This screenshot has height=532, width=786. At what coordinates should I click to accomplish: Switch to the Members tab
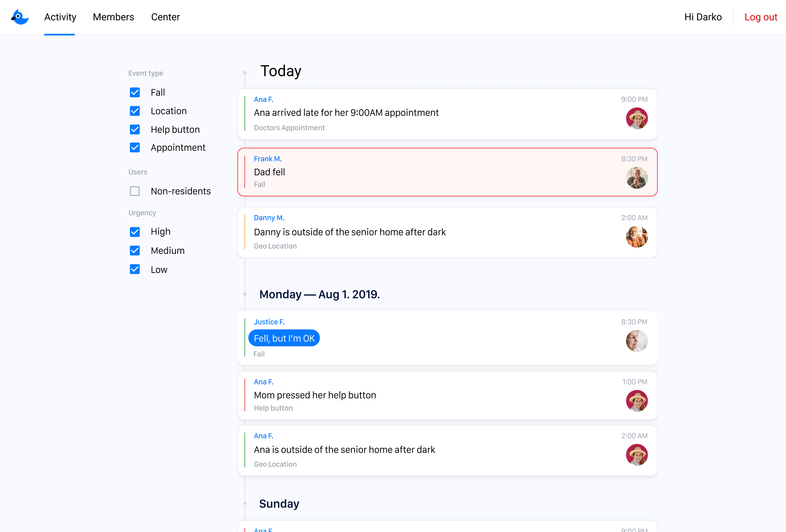[x=113, y=17]
